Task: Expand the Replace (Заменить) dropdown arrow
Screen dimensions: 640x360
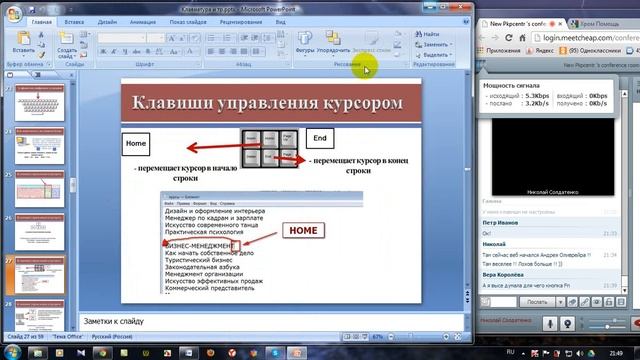Action: click(451, 44)
